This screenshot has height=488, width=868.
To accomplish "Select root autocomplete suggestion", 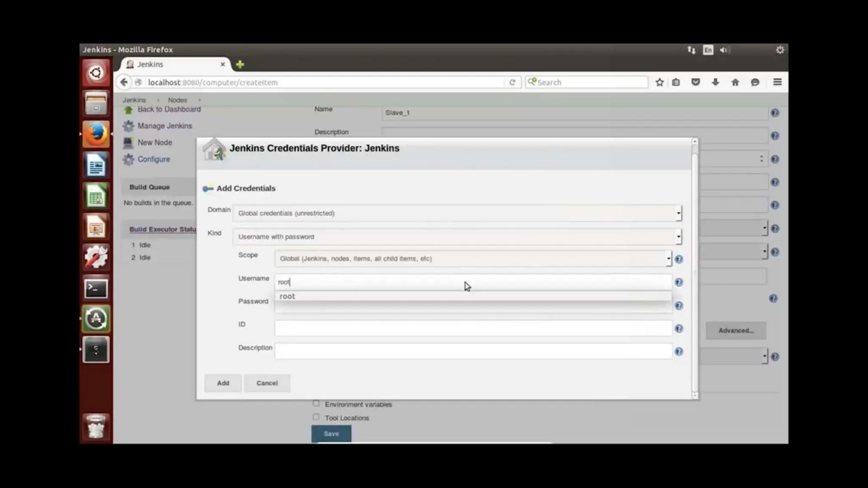I will coord(473,296).
